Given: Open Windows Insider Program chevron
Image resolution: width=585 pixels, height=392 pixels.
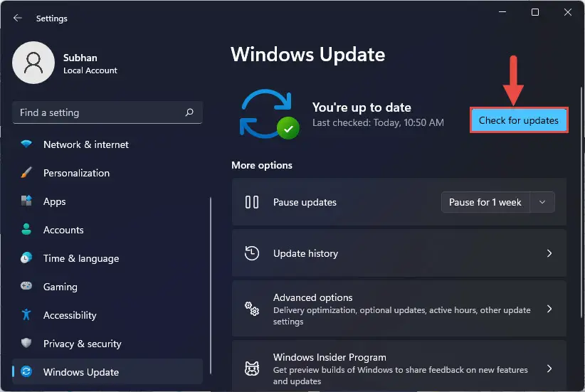Looking at the screenshot, I should 549,369.
